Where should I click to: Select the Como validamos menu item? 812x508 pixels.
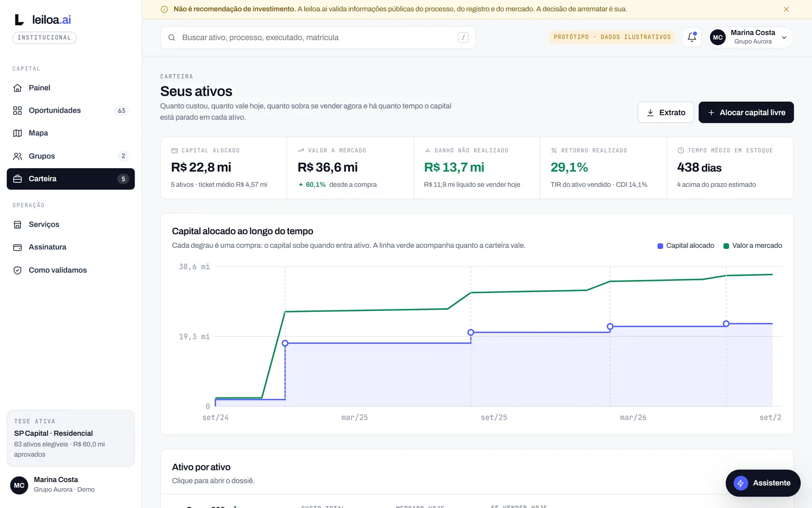pos(71,270)
